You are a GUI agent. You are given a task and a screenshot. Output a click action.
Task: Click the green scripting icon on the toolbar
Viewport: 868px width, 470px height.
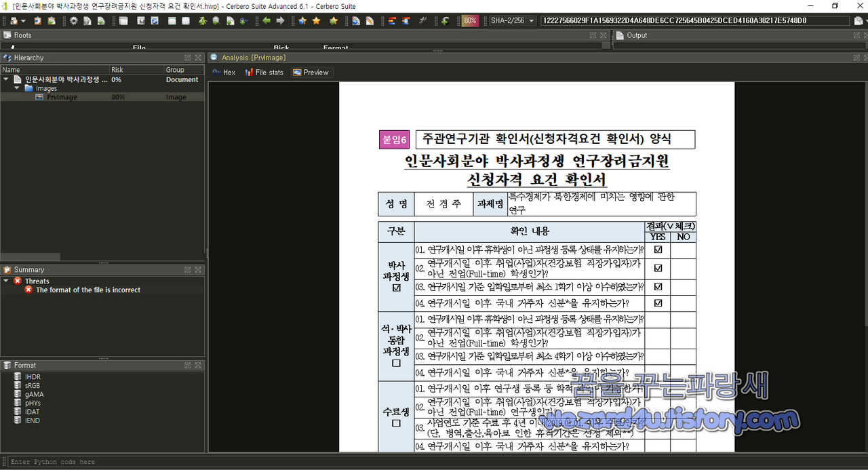[446, 21]
